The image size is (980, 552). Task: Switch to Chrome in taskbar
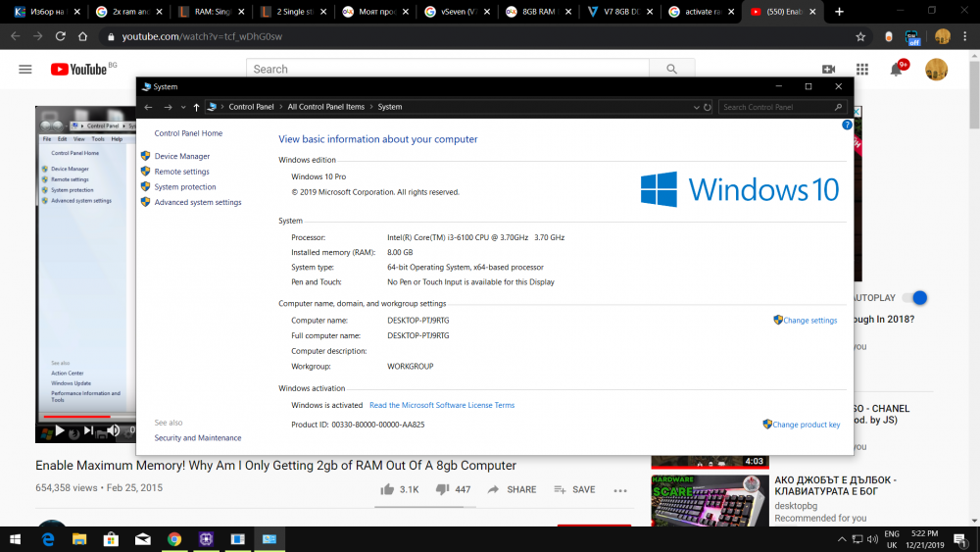click(174, 539)
